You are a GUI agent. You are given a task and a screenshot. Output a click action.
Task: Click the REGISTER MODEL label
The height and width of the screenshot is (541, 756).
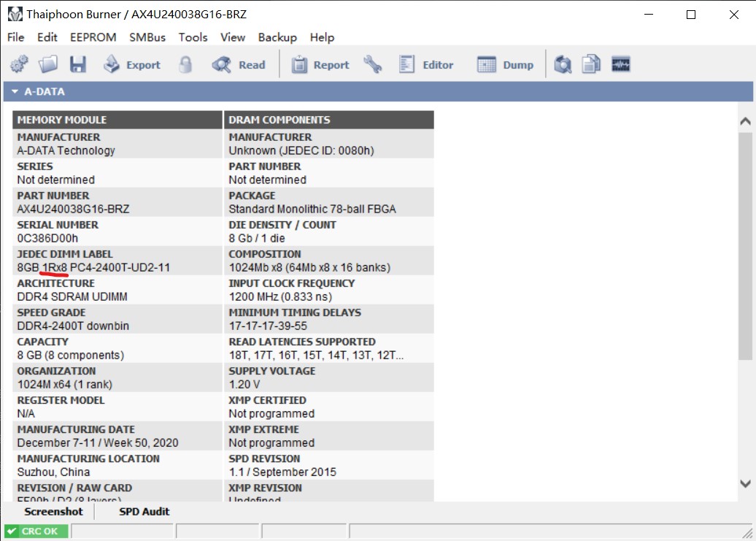(x=61, y=400)
